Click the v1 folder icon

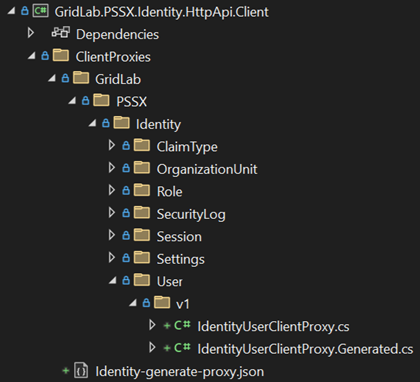pos(162,302)
